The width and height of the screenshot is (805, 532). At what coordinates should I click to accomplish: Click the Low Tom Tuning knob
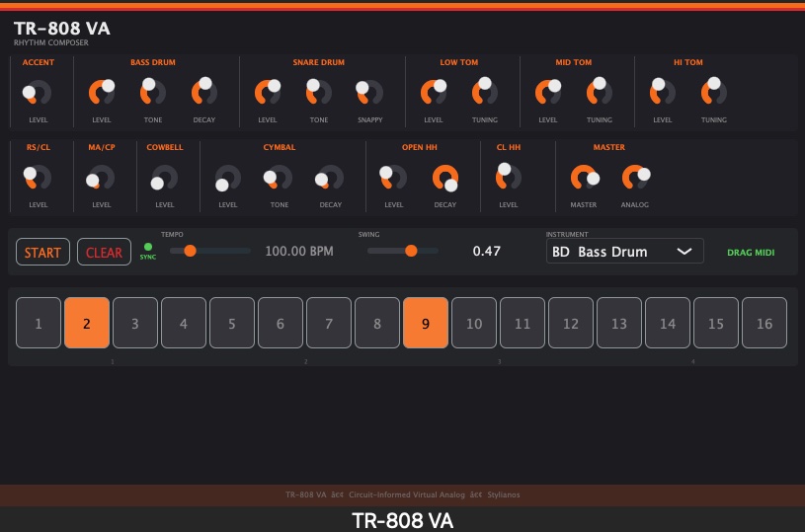click(x=485, y=93)
